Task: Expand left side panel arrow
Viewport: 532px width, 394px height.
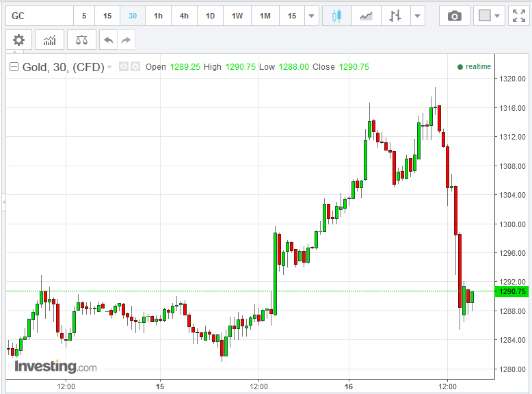Action: click(3, 202)
